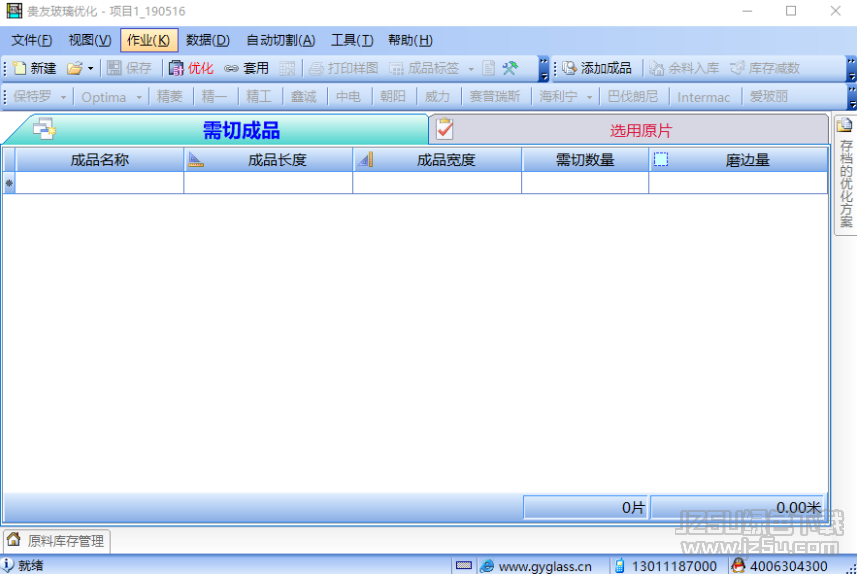Open the 作业(K) menu
The width and height of the screenshot is (857, 574).
pyautogui.click(x=149, y=40)
